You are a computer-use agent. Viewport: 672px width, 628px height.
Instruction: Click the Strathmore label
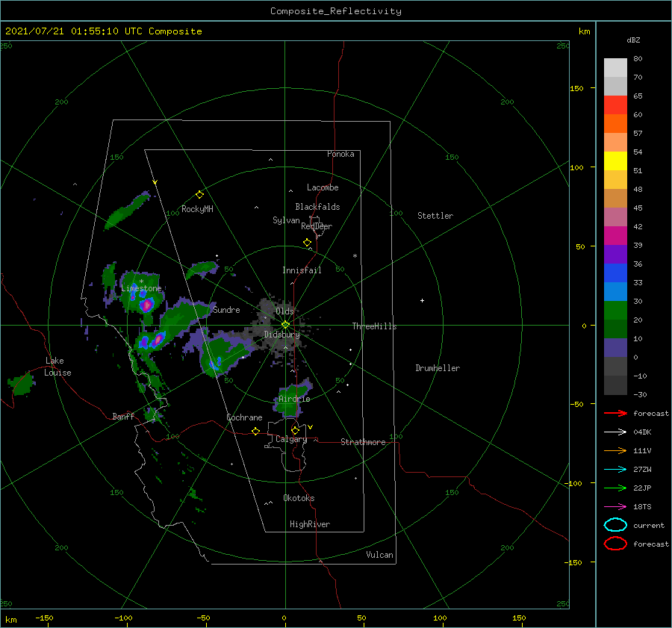[363, 442]
